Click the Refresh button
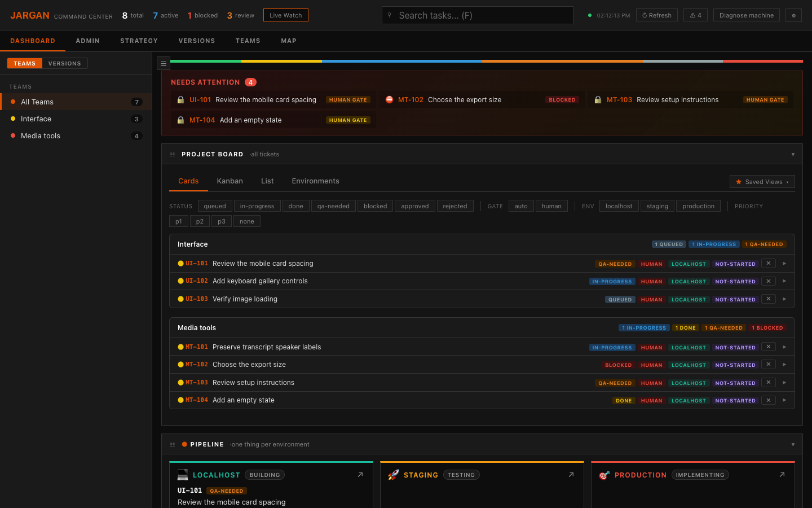The width and height of the screenshot is (812, 508). [x=657, y=15]
